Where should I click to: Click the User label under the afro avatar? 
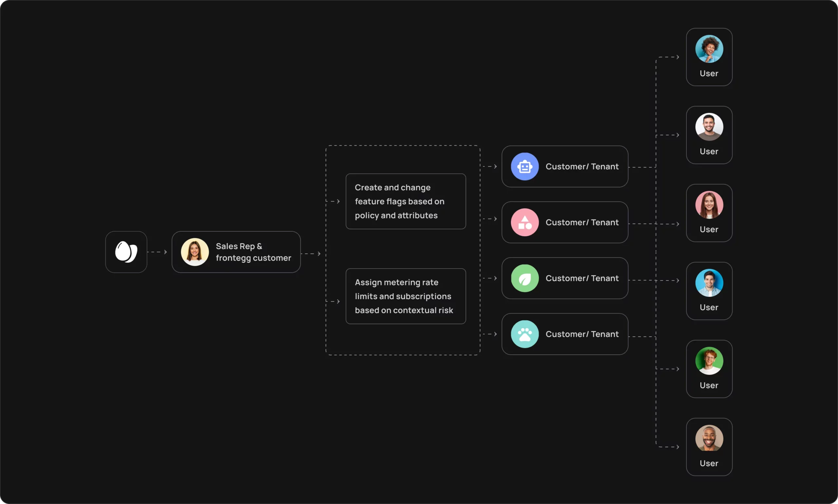tap(709, 73)
